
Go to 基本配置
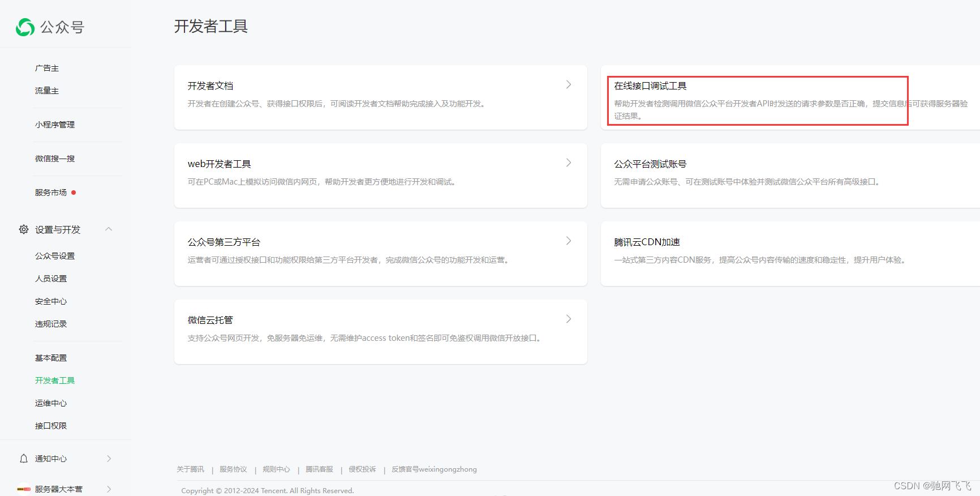51,358
